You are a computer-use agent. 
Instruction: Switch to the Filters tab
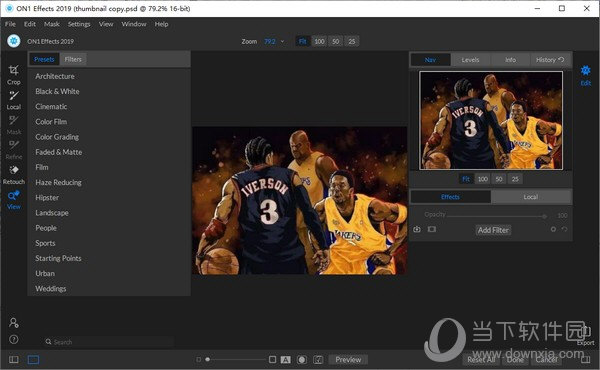click(73, 59)
